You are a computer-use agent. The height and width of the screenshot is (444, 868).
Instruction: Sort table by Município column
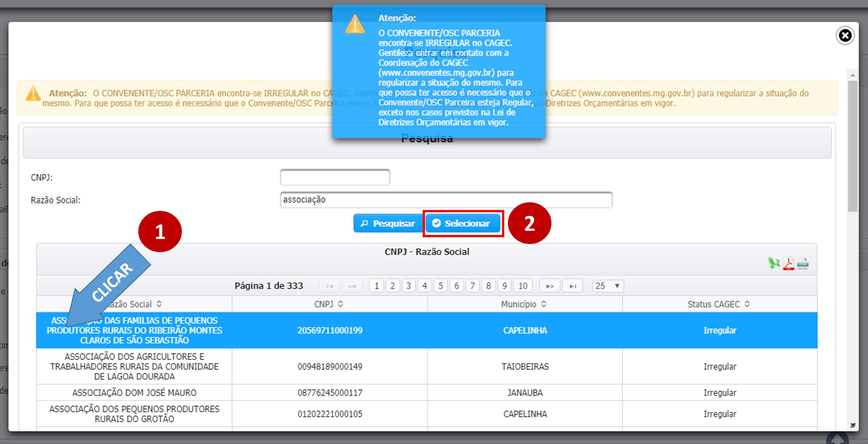click(x=543, y=304)
